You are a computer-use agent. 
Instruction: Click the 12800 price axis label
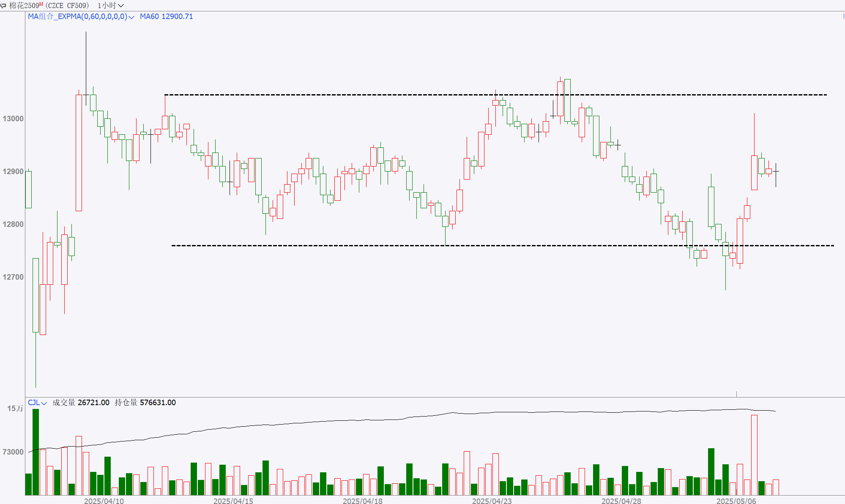(x=13, y=224)
